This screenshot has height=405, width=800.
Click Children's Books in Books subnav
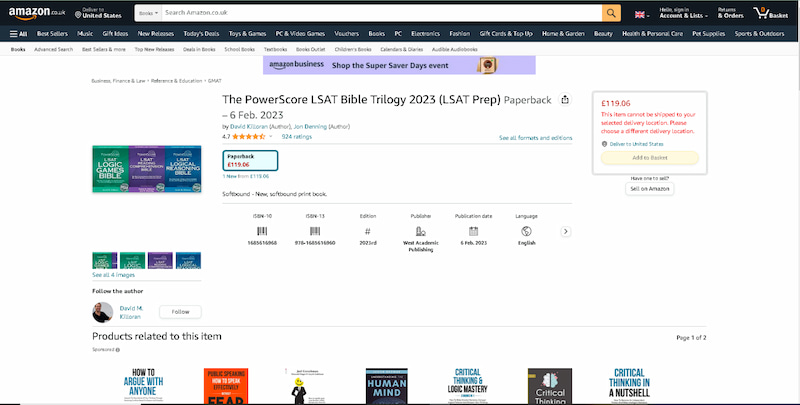(x=353, y=49)
